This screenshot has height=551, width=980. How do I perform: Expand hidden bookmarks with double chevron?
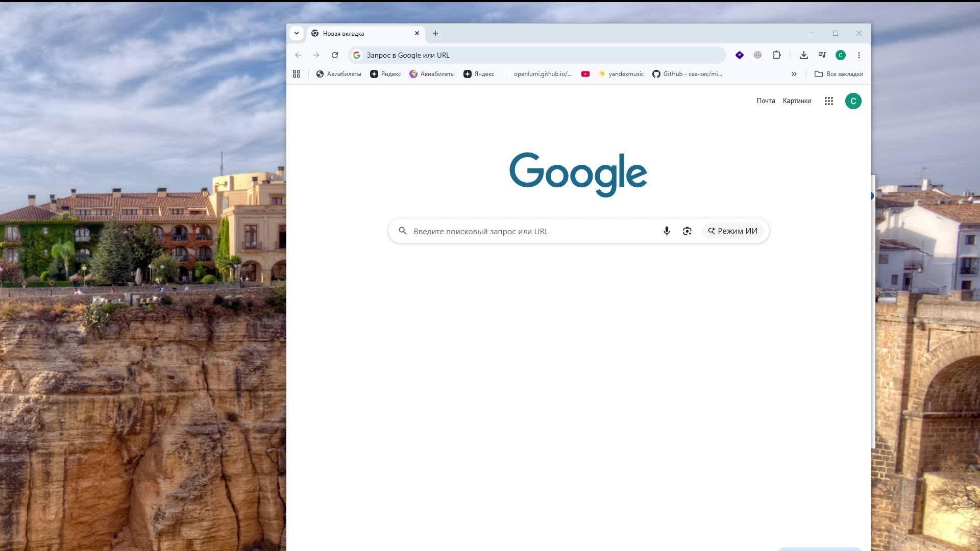click(794, 74)
